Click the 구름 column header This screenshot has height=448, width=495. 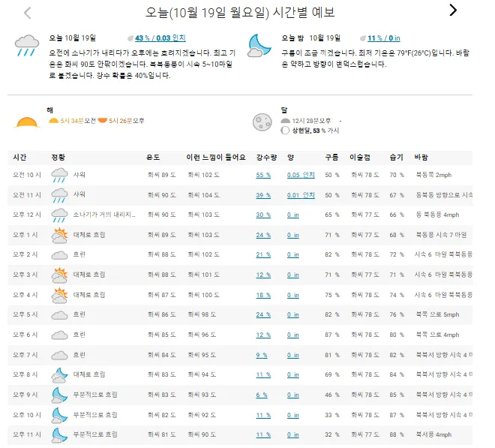[x=331, y=158]
